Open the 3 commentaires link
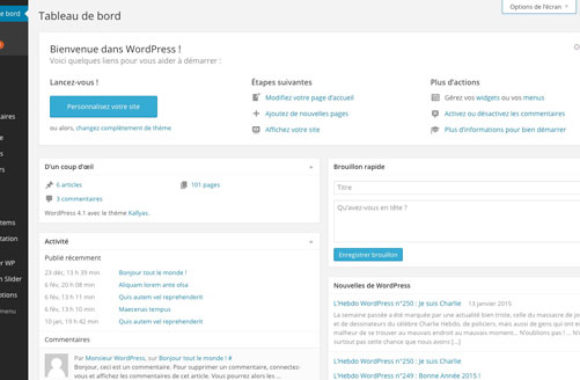 tap(79, 199)
